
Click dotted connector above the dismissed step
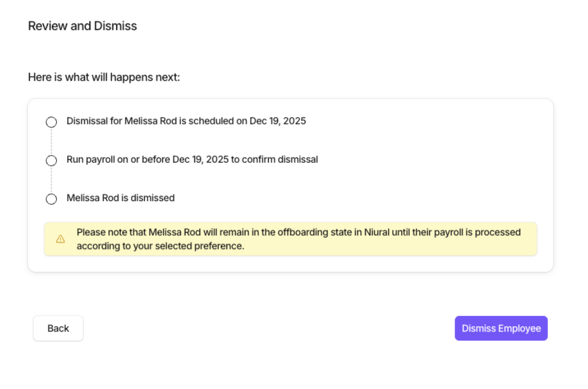(51, 180)
